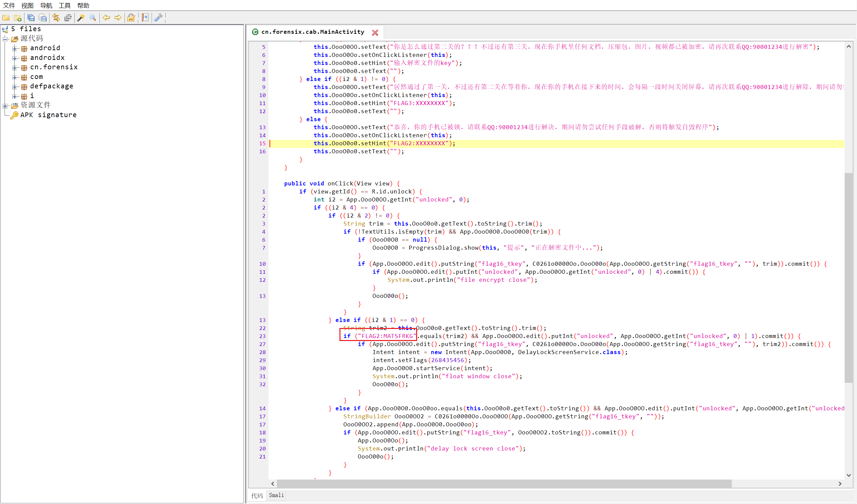
Task: Click the APK signature key icon
Action: pos(14,115)
